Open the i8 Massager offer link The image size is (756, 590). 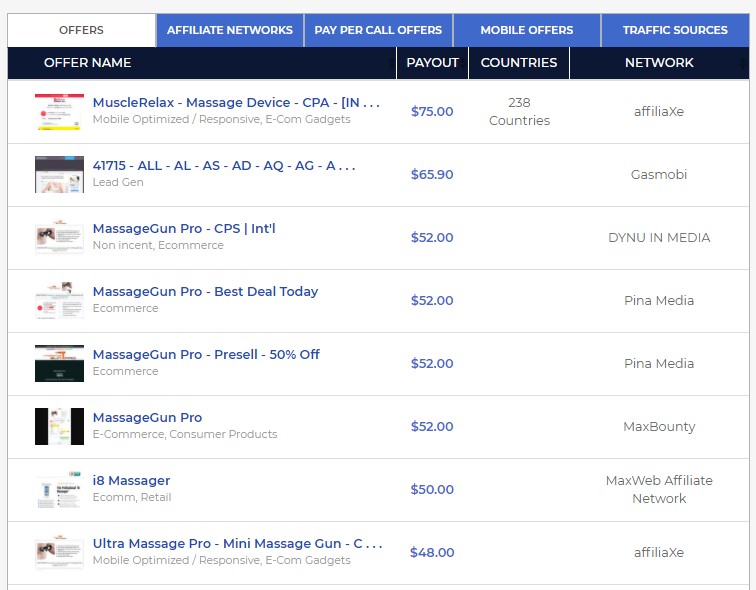tap(131, 481)
